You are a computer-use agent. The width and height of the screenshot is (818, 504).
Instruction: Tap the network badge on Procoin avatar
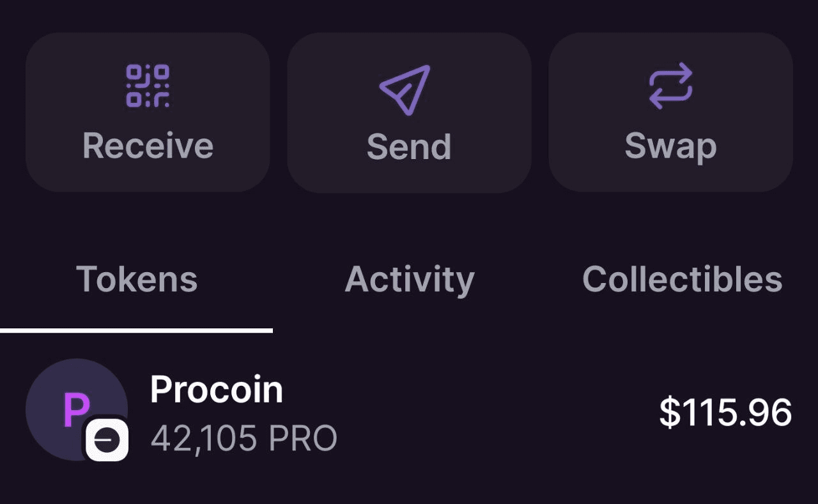[107, 440]
